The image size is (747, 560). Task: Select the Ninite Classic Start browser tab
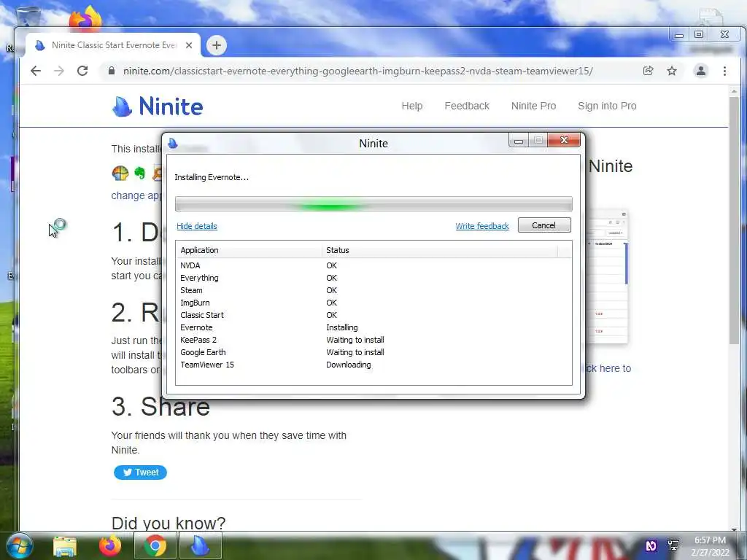(113, 45)
